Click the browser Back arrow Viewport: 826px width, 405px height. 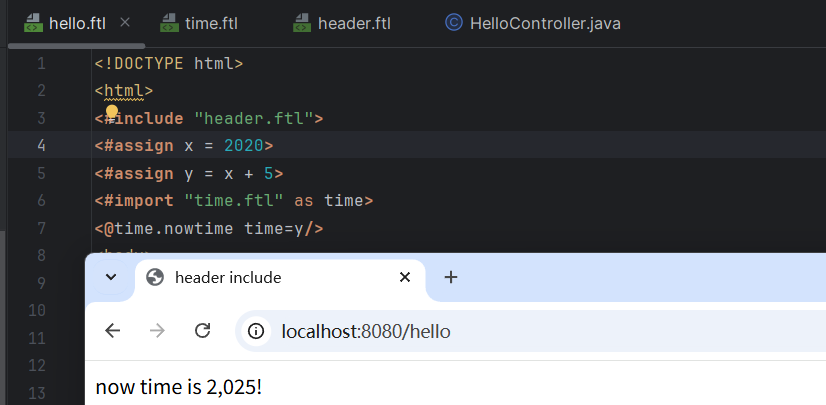click(112, 331)
